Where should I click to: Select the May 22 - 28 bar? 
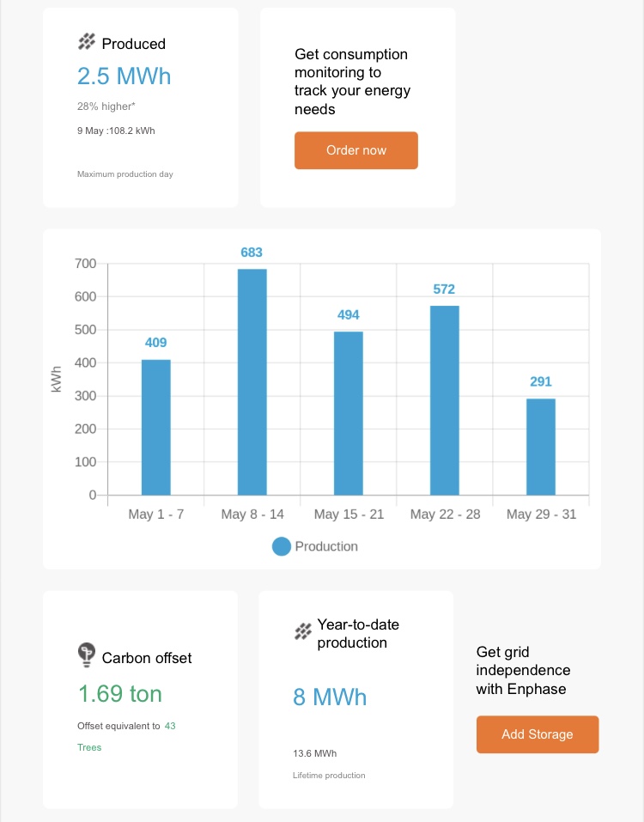click(x=445, y=400)
